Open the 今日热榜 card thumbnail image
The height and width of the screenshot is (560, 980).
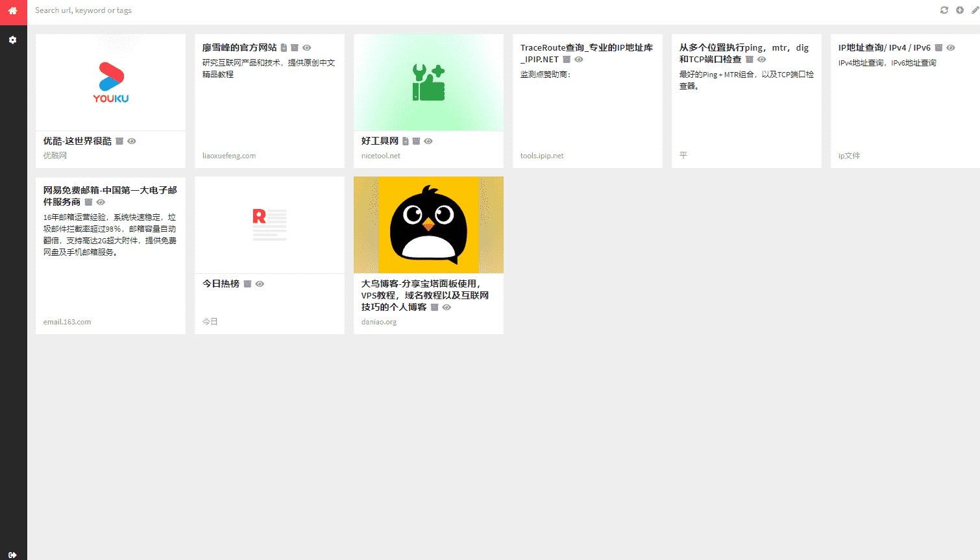[x=269, y=225]
